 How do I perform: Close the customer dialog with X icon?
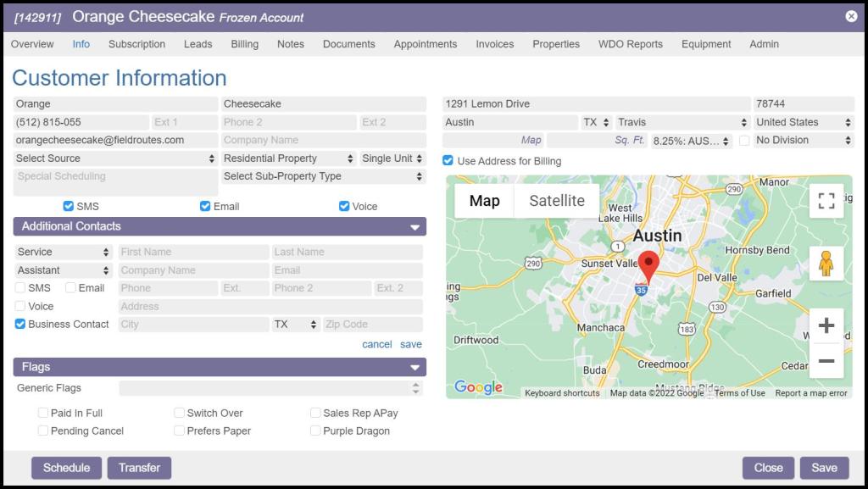[x=851, y=16]
